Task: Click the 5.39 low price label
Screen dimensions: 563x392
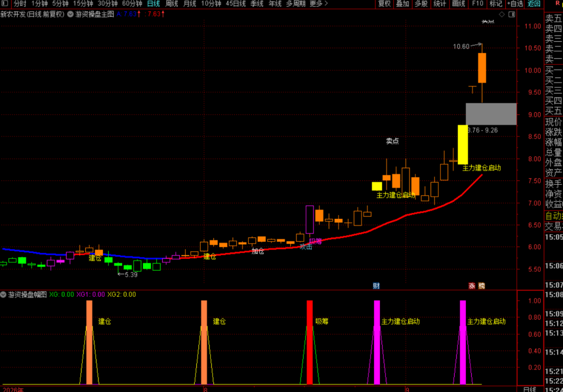Action: pos(131,274)
